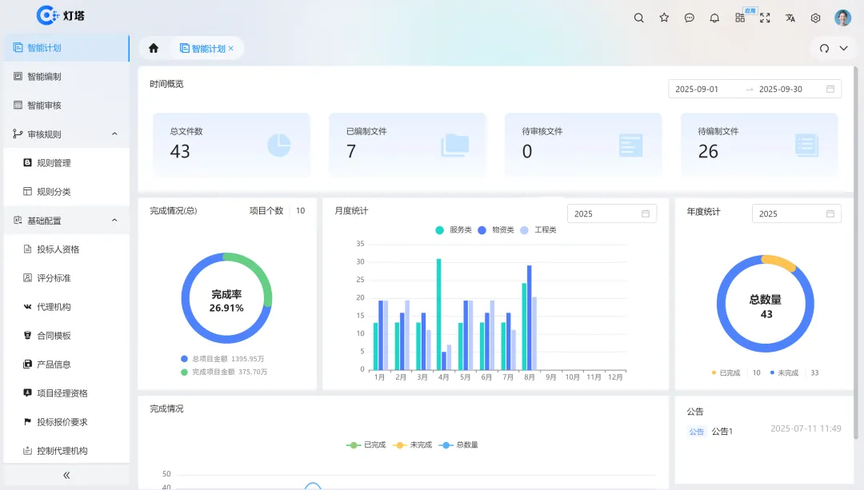The height and width of the screenshot is (490, 864).
Task: Open the chat messages icon
Action: pos(689,18)
